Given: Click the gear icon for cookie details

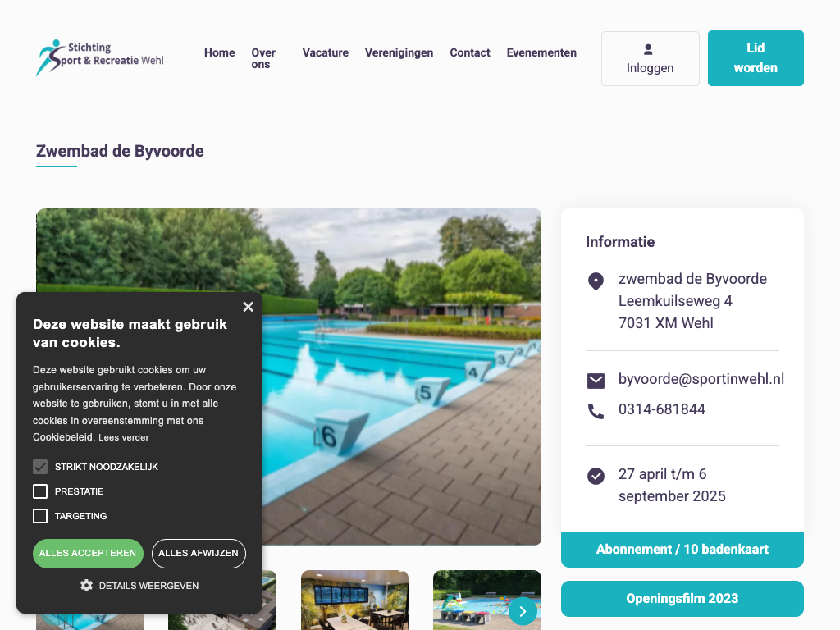Looking at the screenshot, I should (86, 586).
